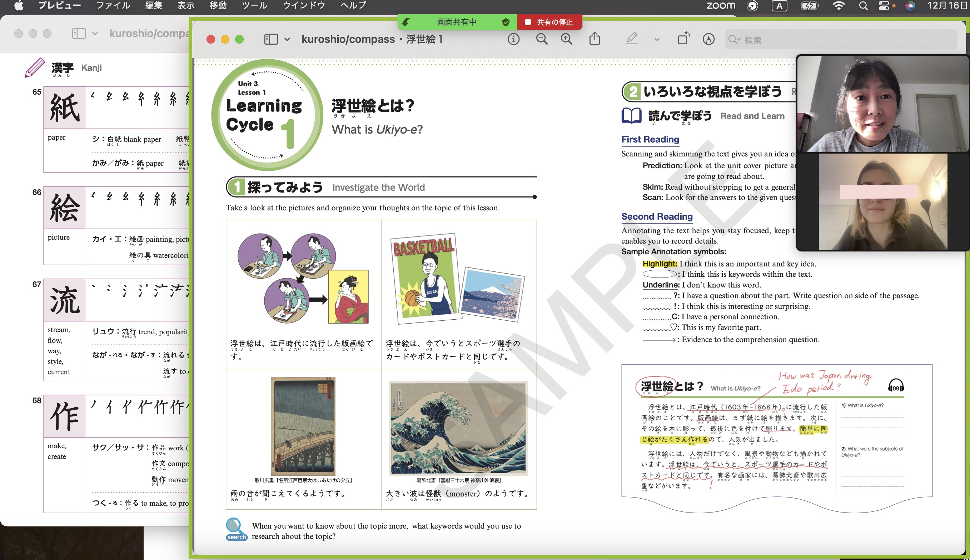Viewport: 970px width, 560px height.
Task: Click the 画面共有中 sharing status bar
Action: pyautogui.click(x=457, y=22)
